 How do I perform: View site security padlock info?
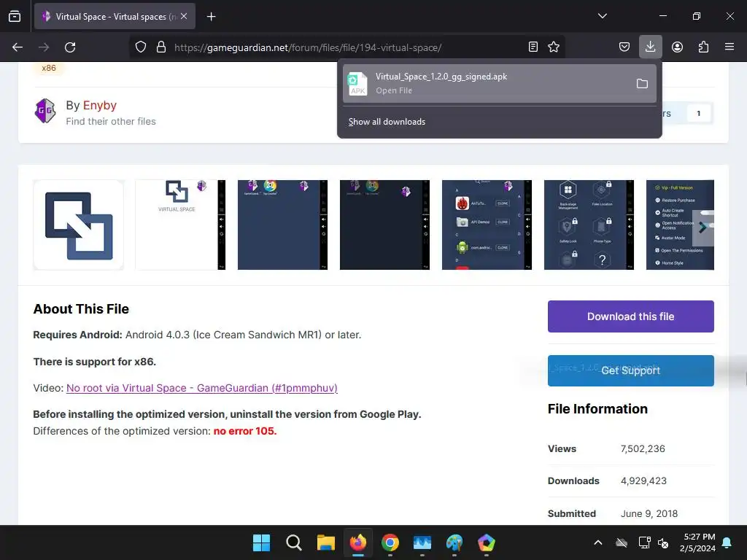[x=161, y=47]
